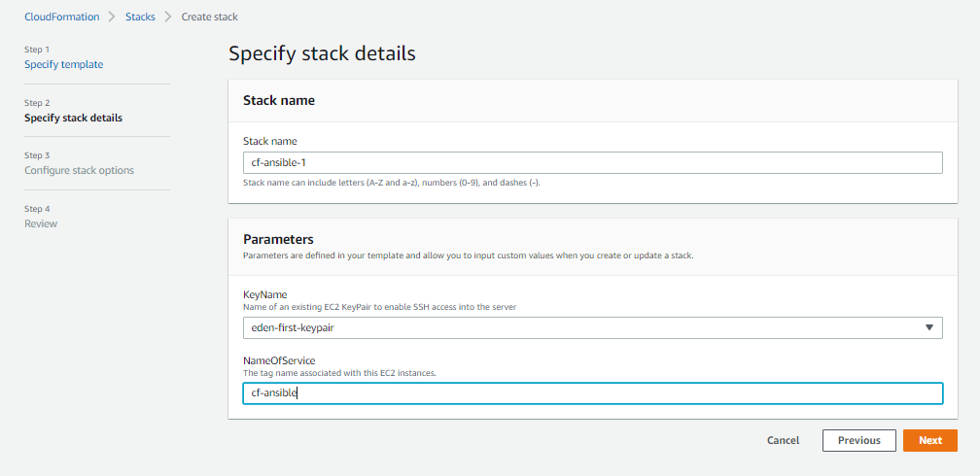Click the KeyName dropdown triangle arrow
The image size is (980, 476).
[x=928, y=327]
